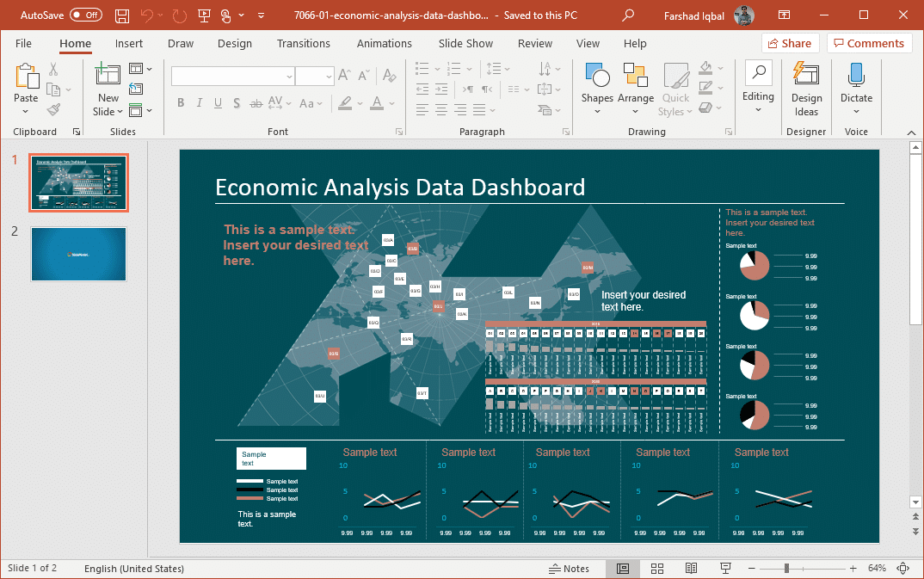
Task: Toggle Normal view button in status bar
Action: 623,569
